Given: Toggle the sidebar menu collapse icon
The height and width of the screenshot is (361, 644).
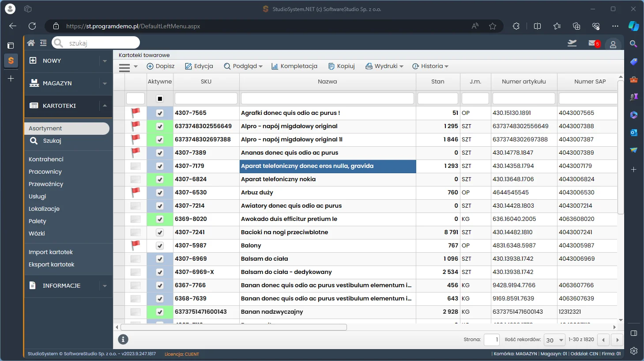Looking at the screenshot, I should [43, 43].
